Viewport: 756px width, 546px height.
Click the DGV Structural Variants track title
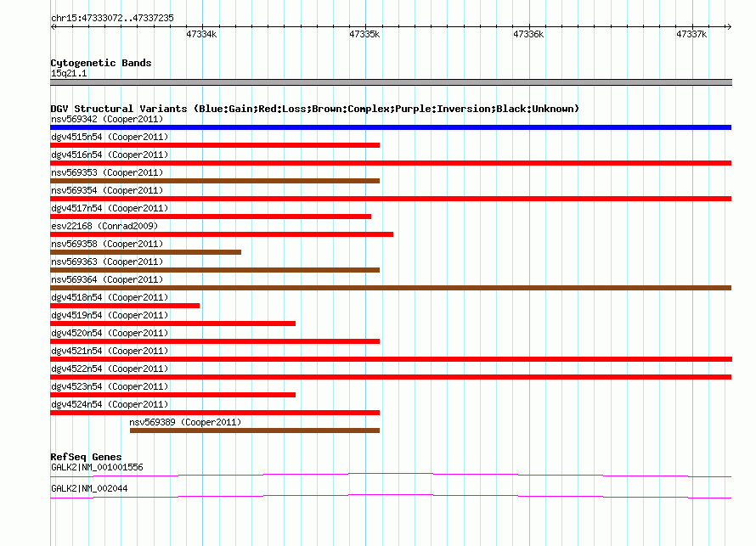coord(314,109)
